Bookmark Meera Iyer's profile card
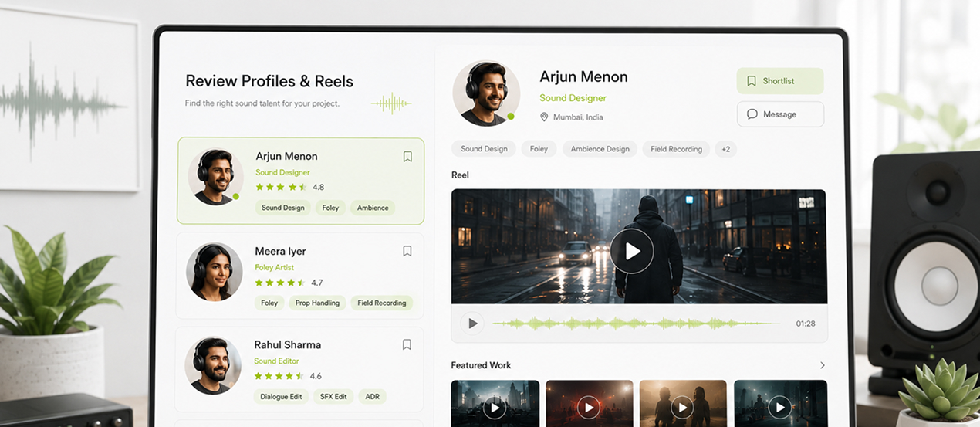The height and width of the screenshot is (427, 980). tap(407, 251)
